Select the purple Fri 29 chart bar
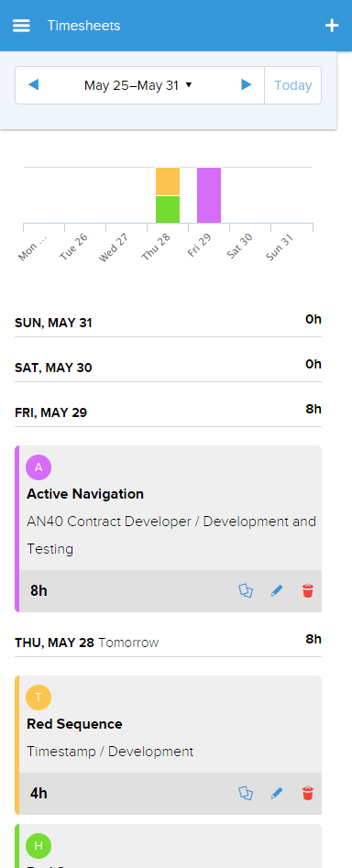The height and width of the screenshot is (868, 352). (x=209, y=195)
